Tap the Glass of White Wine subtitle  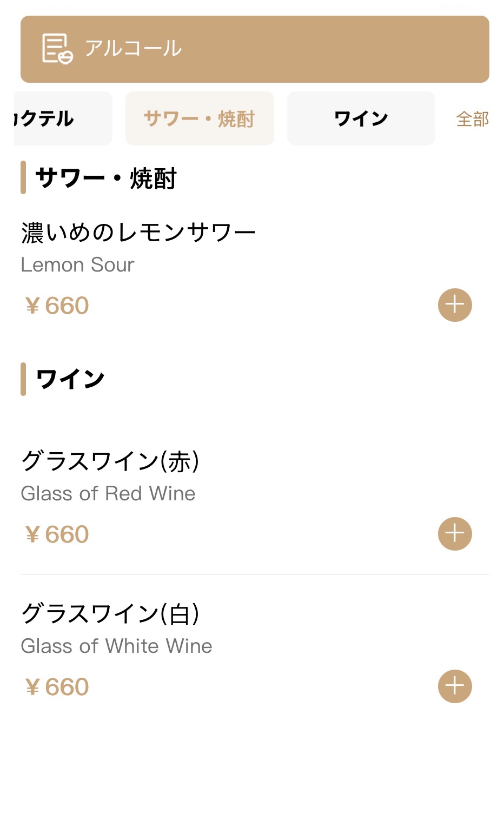116,646
